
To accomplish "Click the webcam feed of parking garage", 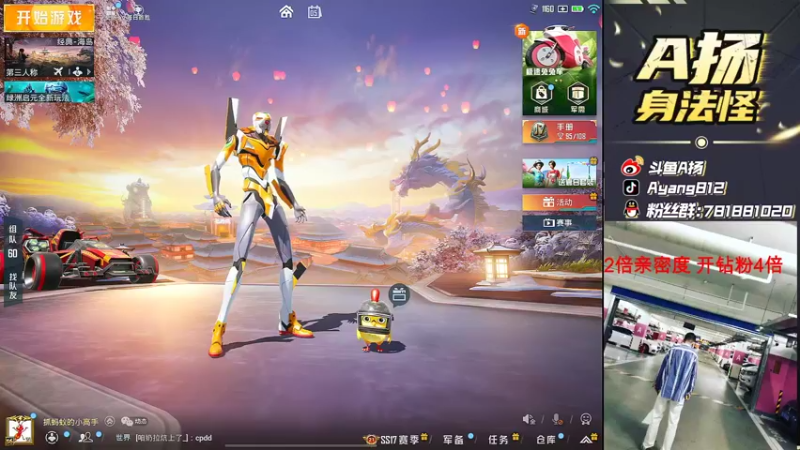I will [701, 336].
